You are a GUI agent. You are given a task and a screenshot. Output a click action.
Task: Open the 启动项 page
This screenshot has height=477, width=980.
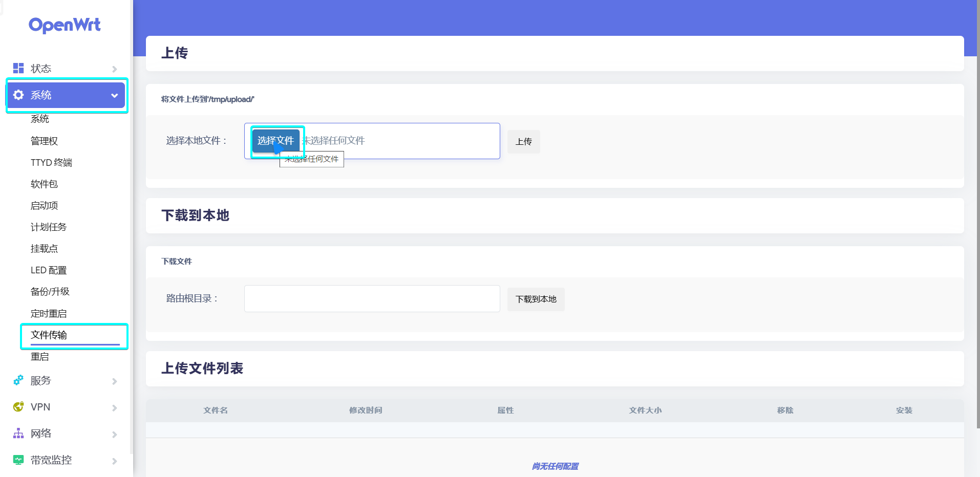(x=45, y=205)
